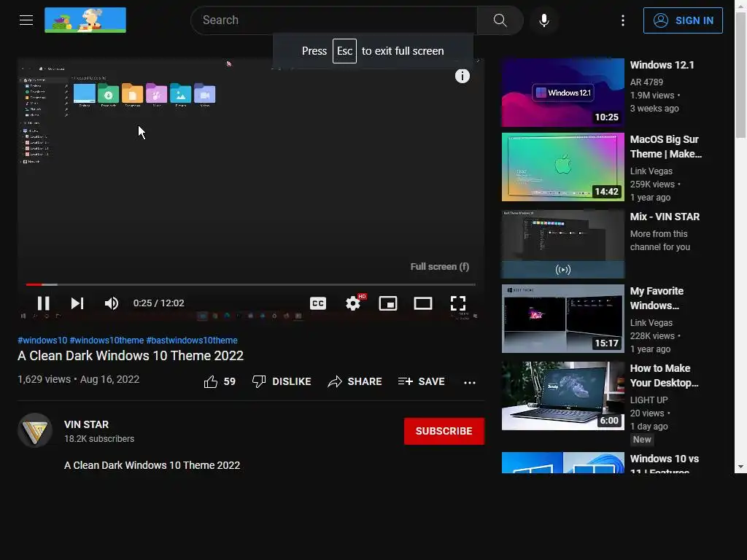Click the 18.2K subscribers text

tap(99, 438)
